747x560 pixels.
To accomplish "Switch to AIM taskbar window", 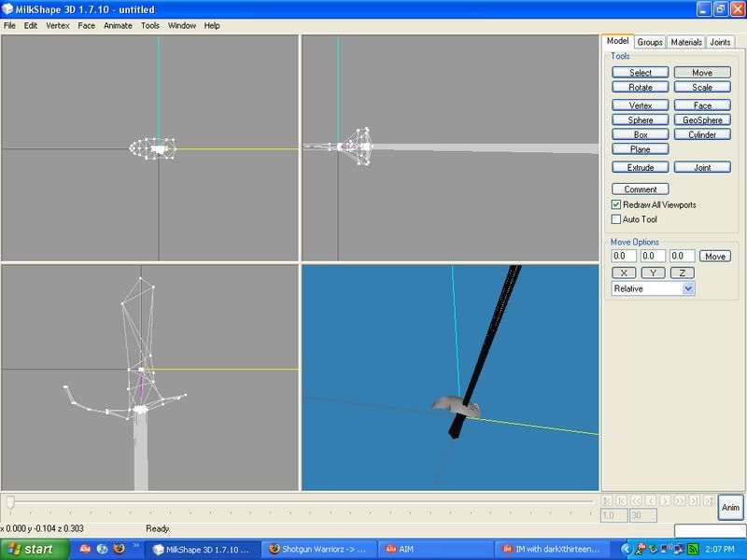I will point(435,549).
